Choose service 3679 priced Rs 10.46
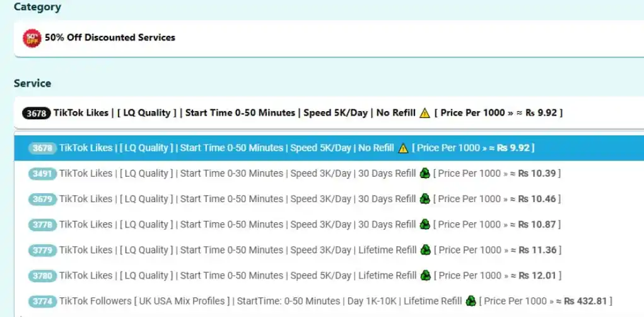Screen dimensions: 644x317 329,199
